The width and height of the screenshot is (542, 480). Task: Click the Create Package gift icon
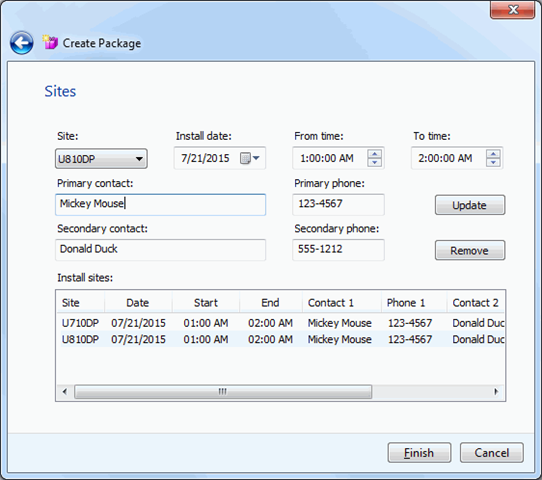pyautogui.click(x=50, y=42)
